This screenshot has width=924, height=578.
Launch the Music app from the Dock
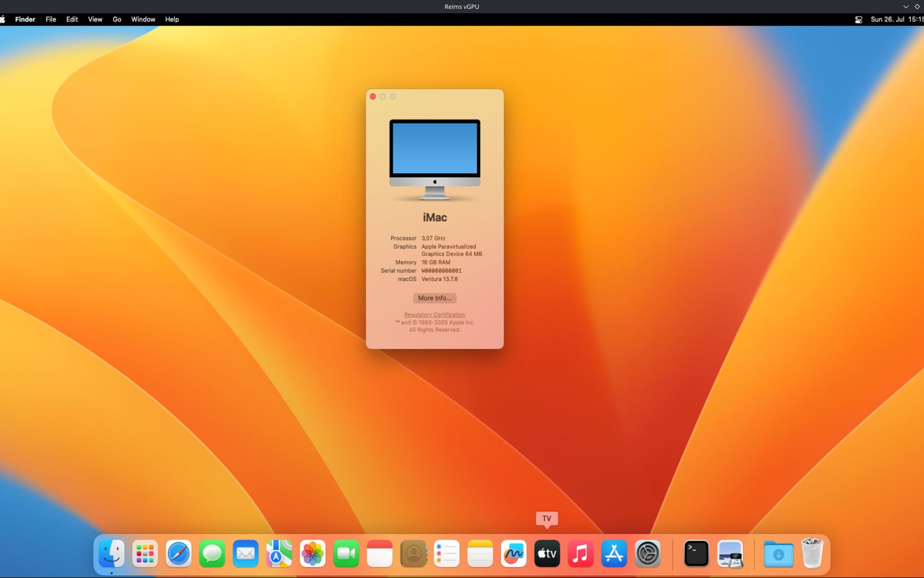click(581, 554)
